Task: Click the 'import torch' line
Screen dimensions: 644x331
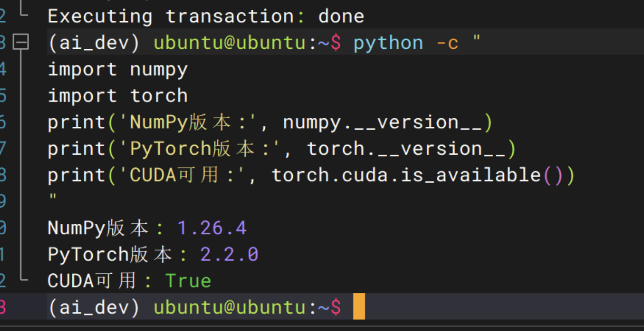Action: point(118,96)
